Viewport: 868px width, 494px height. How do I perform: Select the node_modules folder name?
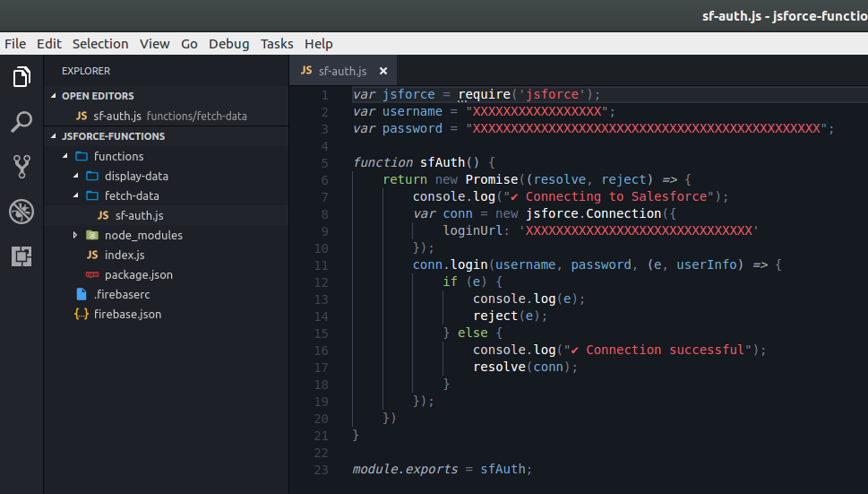[143, 236]
